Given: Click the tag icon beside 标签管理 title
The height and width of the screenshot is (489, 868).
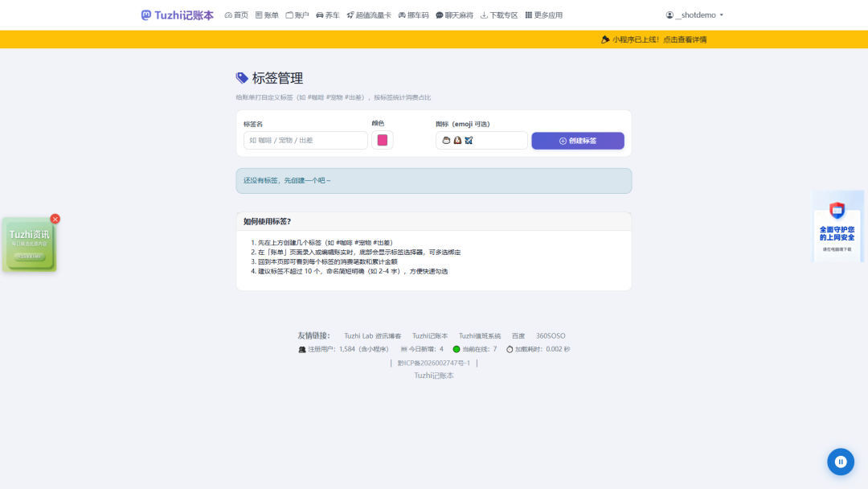Looking at the screenshot, I should 242,78.
